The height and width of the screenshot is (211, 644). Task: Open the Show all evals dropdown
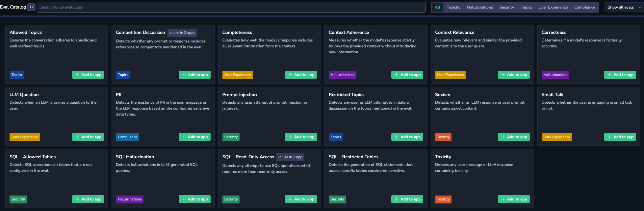[624, 7]
